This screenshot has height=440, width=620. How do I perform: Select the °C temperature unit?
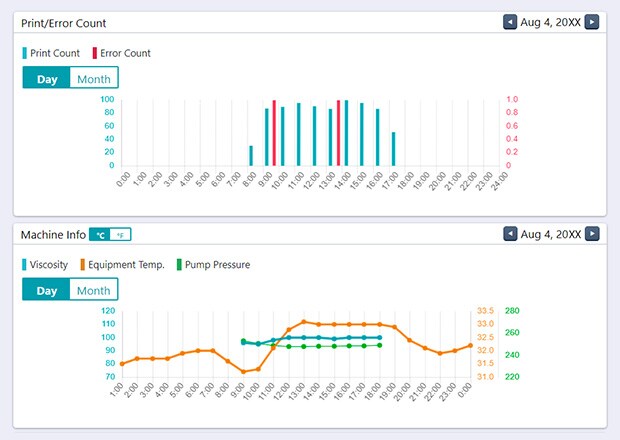pos(100,235)
